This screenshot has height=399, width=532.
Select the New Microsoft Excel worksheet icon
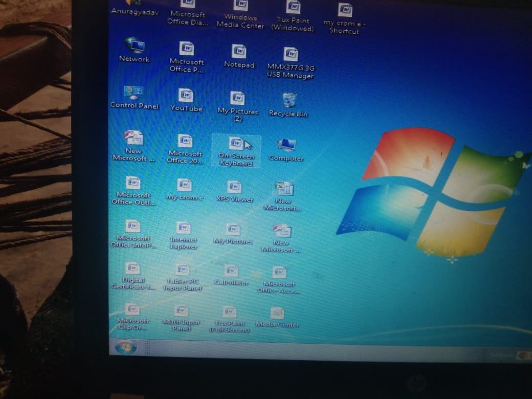tap(283, 197)
